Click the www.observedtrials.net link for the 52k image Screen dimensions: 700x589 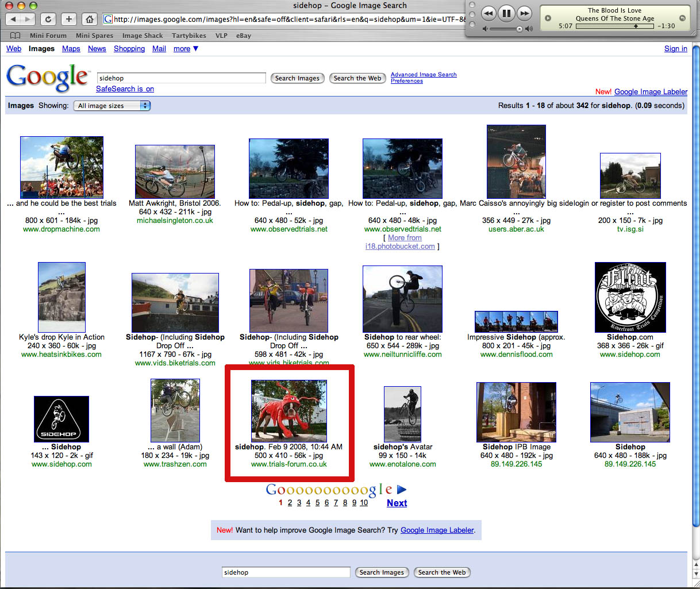[289, 229]
